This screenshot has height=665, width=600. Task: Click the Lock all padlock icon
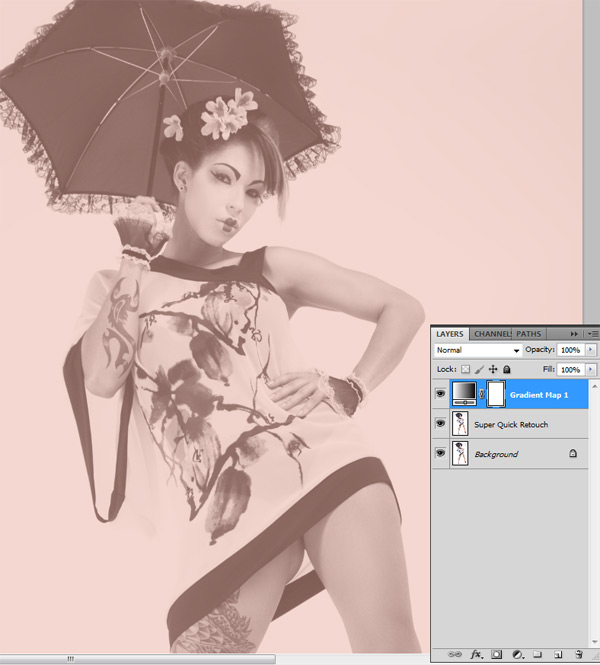pos(507,369)
